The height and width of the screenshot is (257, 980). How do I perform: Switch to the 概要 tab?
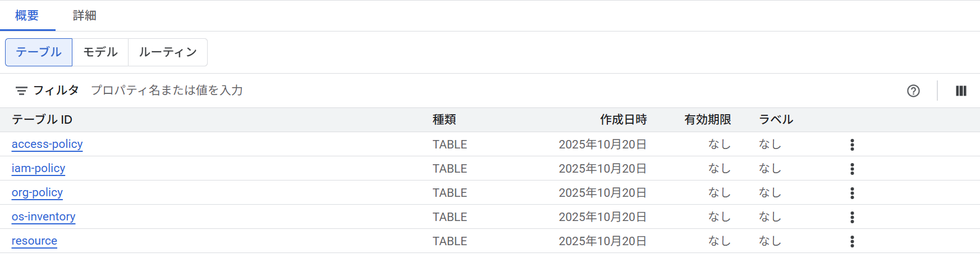click(x=27, y=16)
